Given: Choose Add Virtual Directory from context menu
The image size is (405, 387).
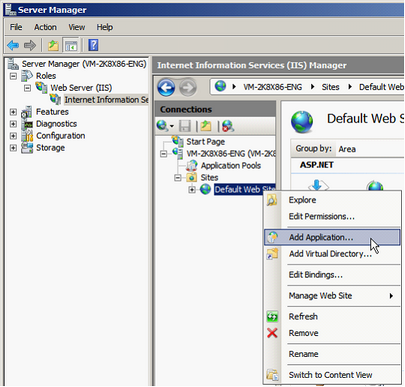Looking at the screenshot, I should click(332, 254).
